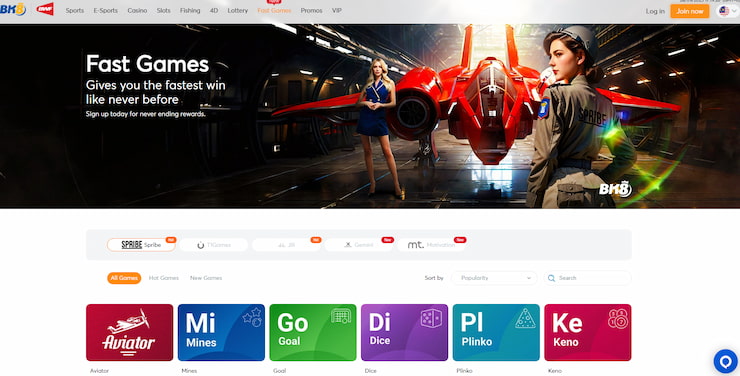The width and height of the screenshot is (740, 376).
Task: Open the Goal game tile
Action: pos(313,333)
